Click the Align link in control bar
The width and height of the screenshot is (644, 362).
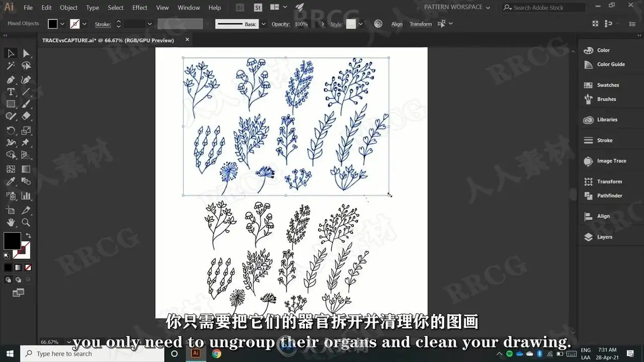tap(397, 24)
